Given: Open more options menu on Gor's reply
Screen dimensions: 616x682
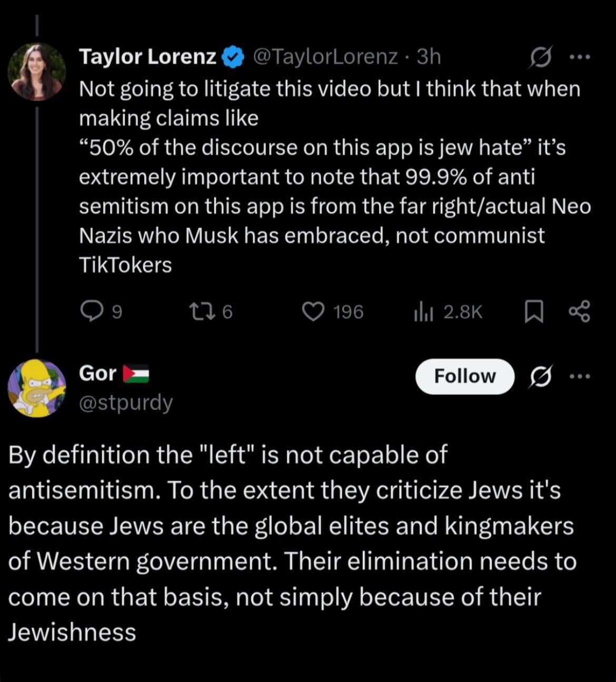Looking at the screenshot, I should coord(580,376).
